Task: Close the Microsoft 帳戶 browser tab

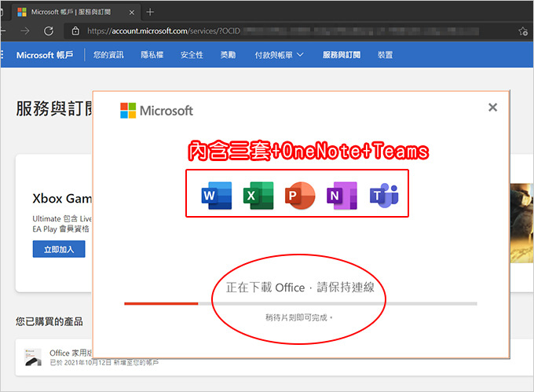Action: coord(132,13)
